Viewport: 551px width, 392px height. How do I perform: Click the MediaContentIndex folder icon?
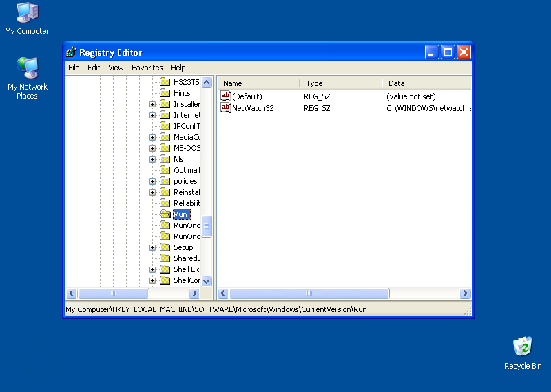165,137
